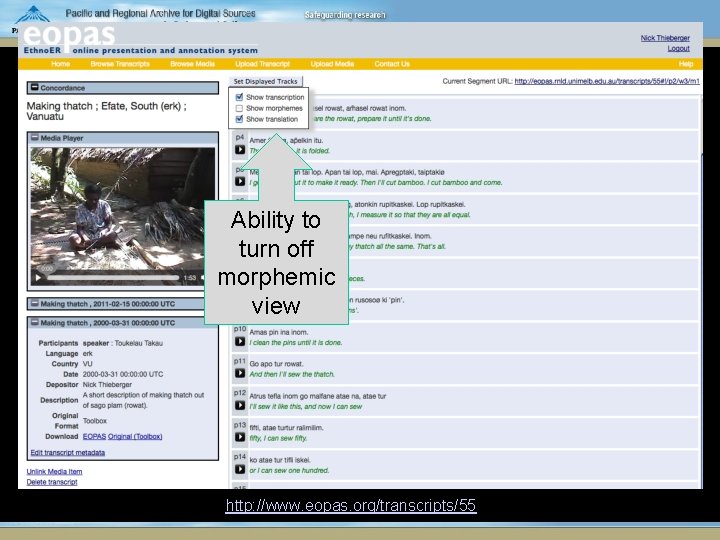The width and height of the screenshot is (720, 540).
Task: Seek within video progress bar
Action: (x=112, y=278)
